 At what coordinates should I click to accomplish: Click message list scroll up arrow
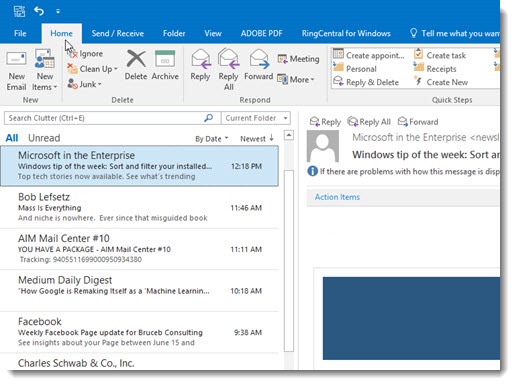coord(289,135)
